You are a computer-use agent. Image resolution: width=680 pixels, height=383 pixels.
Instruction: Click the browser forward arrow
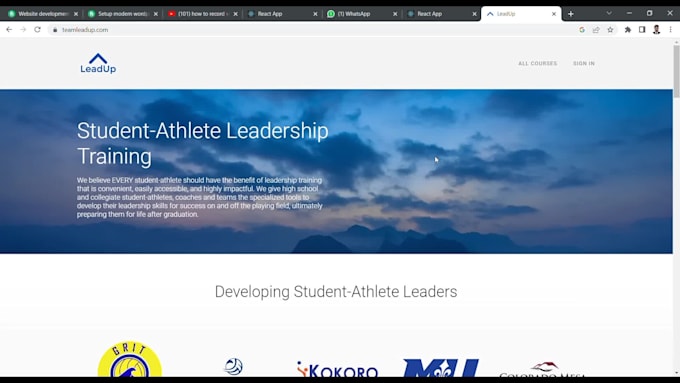click(x=23, y=29)
